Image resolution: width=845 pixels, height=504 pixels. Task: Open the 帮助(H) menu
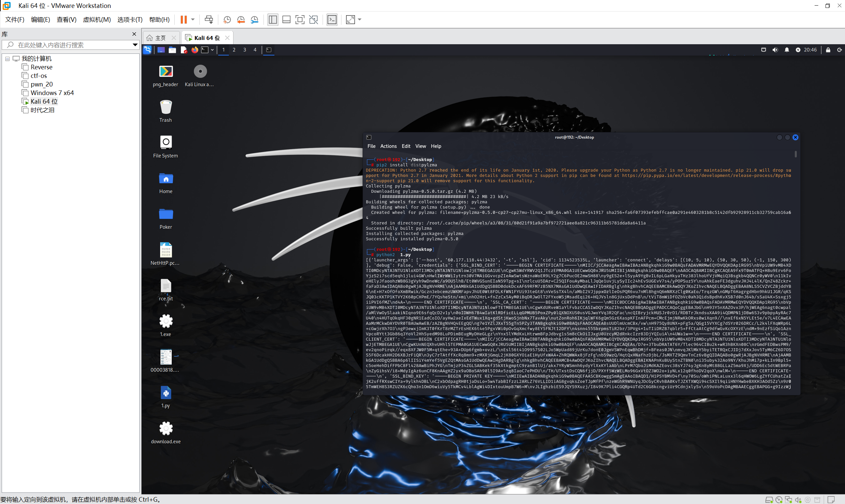[159, 20]
